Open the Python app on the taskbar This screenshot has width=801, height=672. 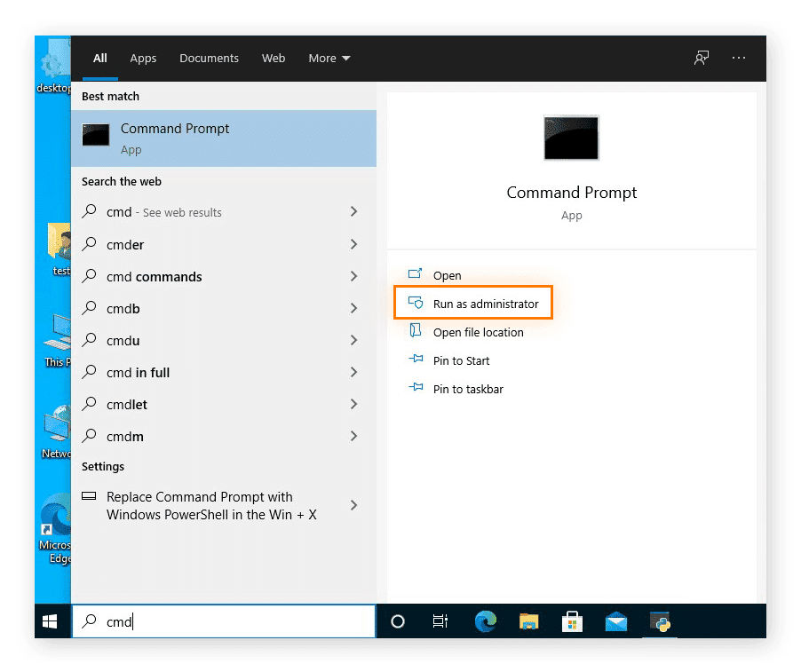(660, 621)
